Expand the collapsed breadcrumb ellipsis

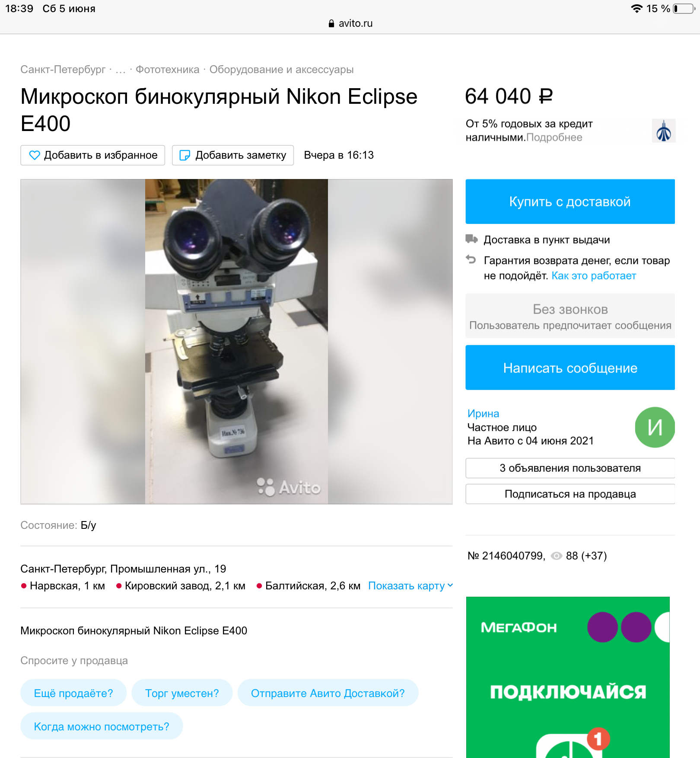coord(121,70)
